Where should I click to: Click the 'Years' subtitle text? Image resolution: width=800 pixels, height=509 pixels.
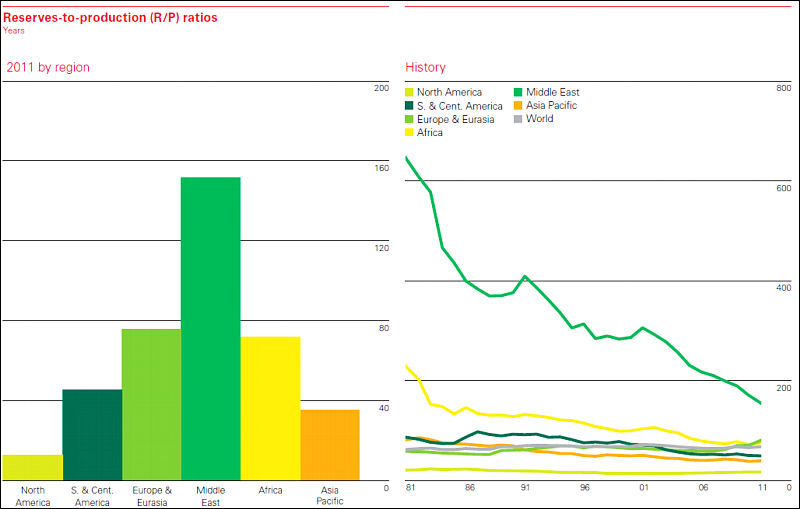(14, 31)
